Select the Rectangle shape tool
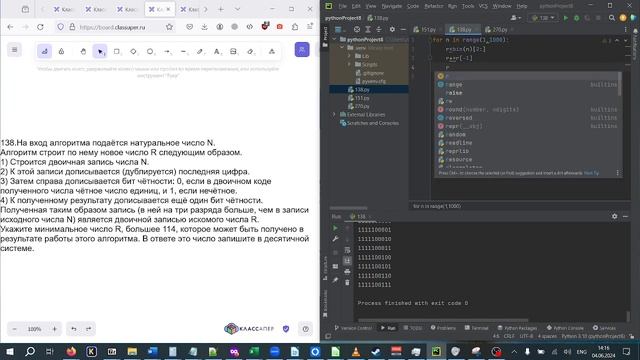640x360 pixels. click(117, 51)
